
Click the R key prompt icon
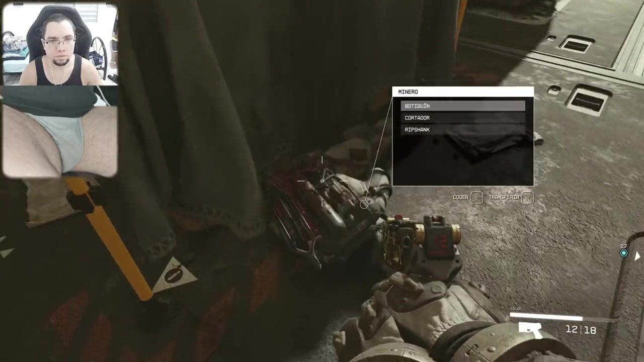tap(527, 198)
